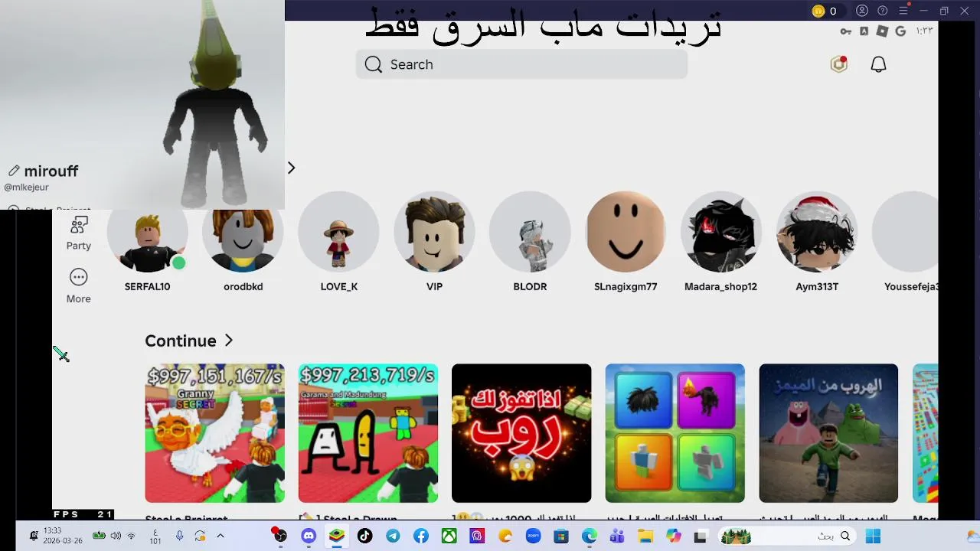
Task: Expand the Continue section chevron
Action: (x=228, y=341)
